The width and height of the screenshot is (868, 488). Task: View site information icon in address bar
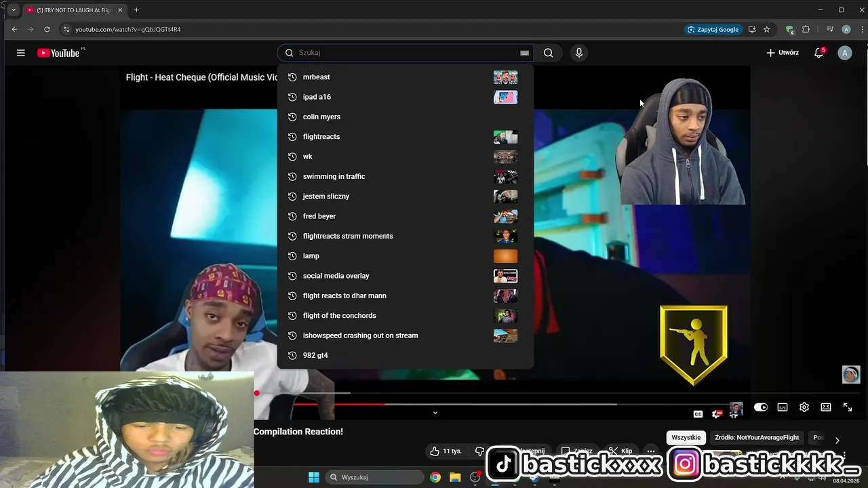pos(66,29)
